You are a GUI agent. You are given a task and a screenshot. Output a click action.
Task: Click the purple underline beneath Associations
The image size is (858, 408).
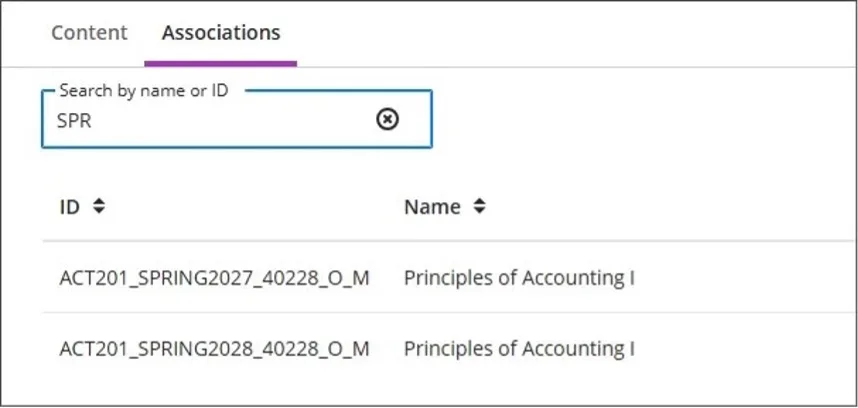point(221,63)
